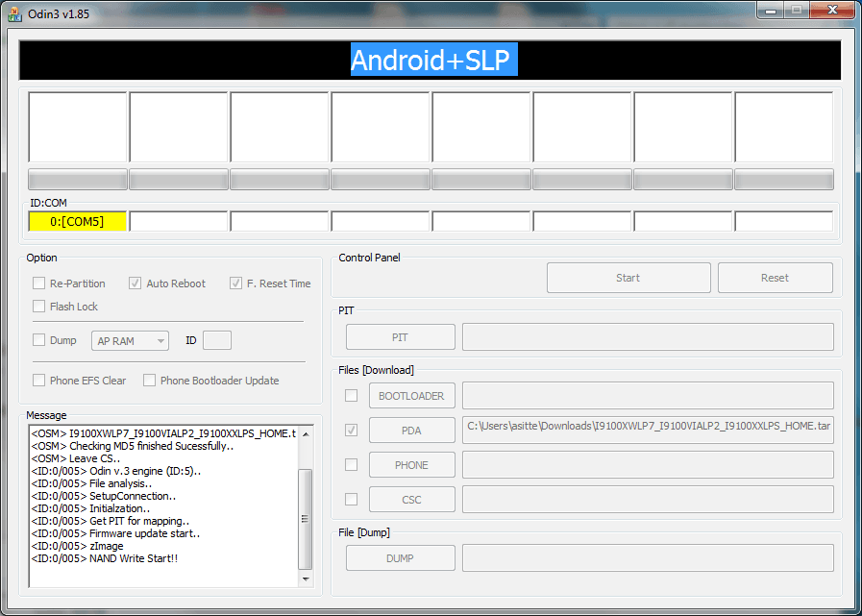The image size is (862, 616).
Task: Close the Odin3 window
Action: (x=832, y=10)
